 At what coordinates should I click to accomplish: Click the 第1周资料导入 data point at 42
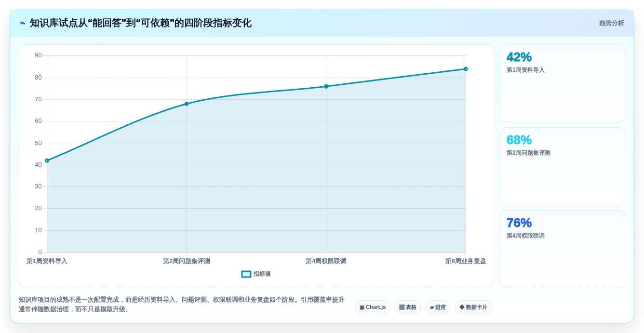(47, 160)
